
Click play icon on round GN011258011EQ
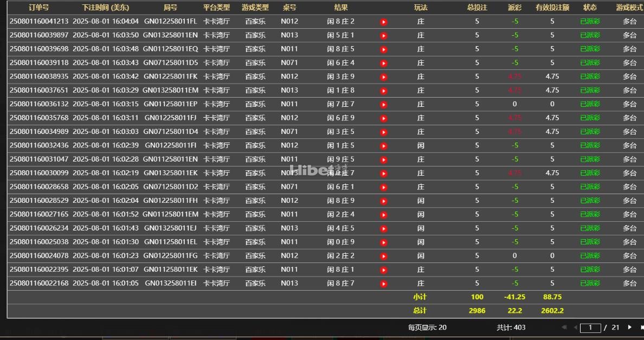(384, 49)
